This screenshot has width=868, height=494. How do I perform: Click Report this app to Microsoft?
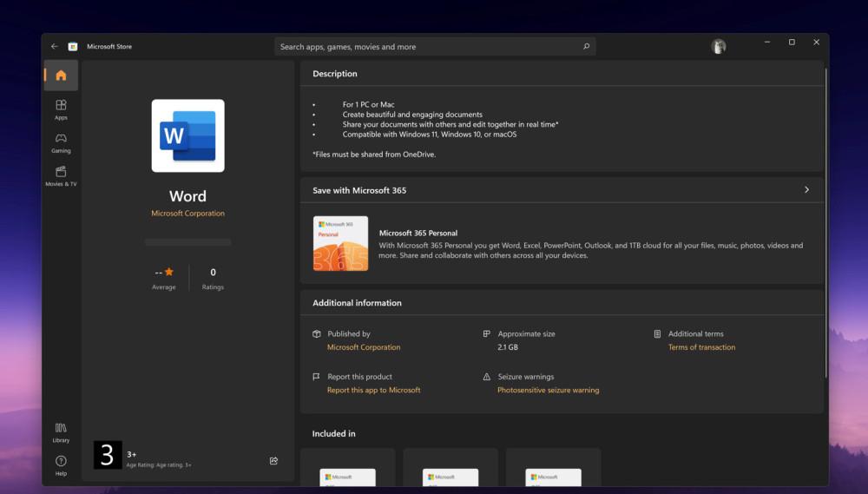click(373, 390)
